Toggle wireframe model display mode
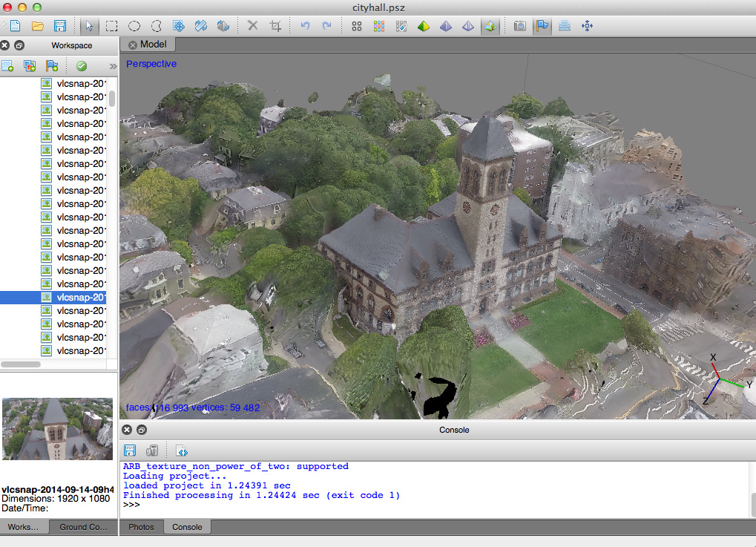Viewport: 756px width, 547px height. (468, 26)
